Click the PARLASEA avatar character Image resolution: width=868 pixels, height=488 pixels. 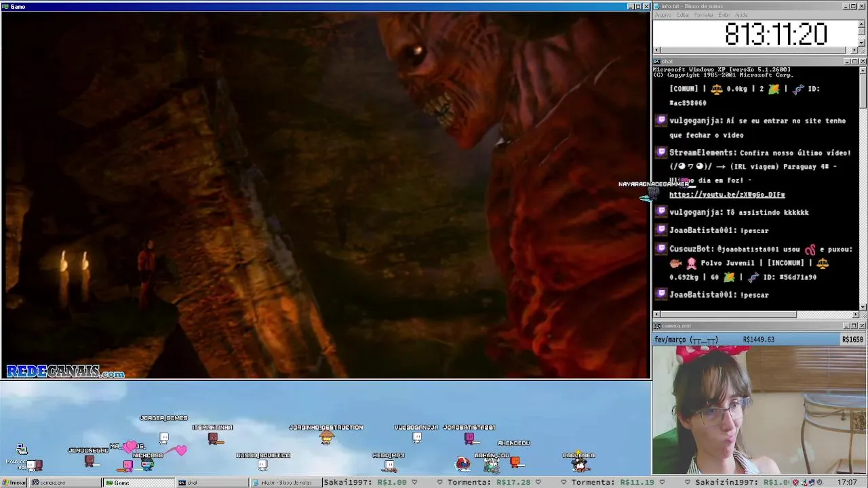coord(580,464)
